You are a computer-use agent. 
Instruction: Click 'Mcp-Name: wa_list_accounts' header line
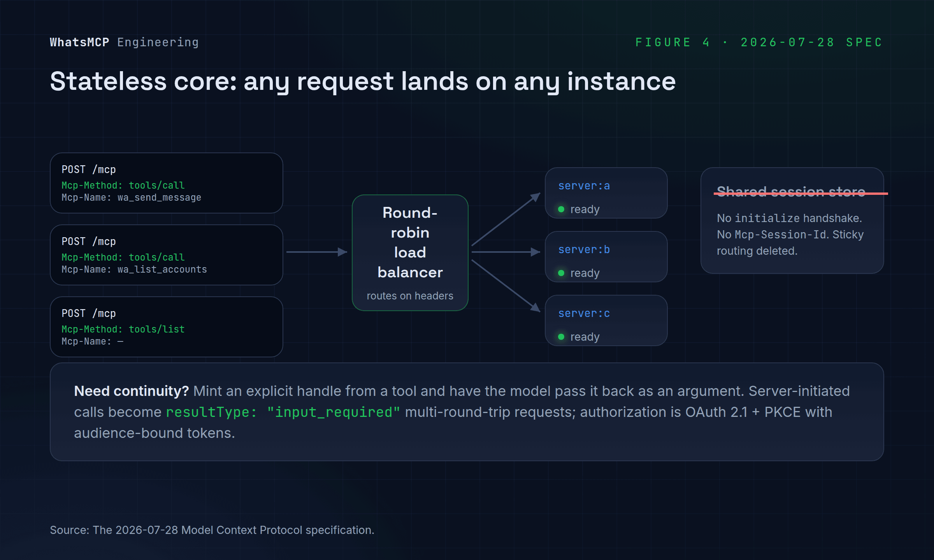[134, 269]
